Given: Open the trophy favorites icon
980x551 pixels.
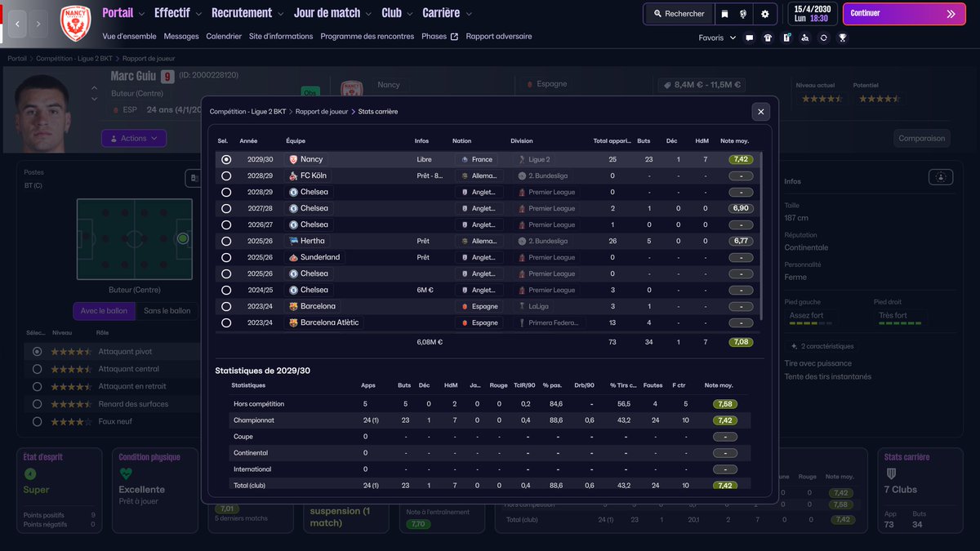Looking at the screenshot, I should pyautogui.click(x=843, y=38).
